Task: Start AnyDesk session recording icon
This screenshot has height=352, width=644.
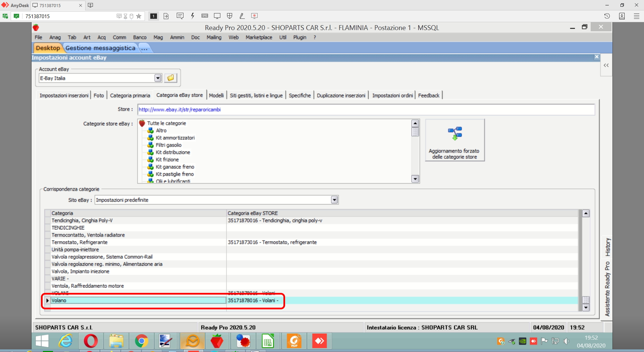Action: (x=255, y=16)
